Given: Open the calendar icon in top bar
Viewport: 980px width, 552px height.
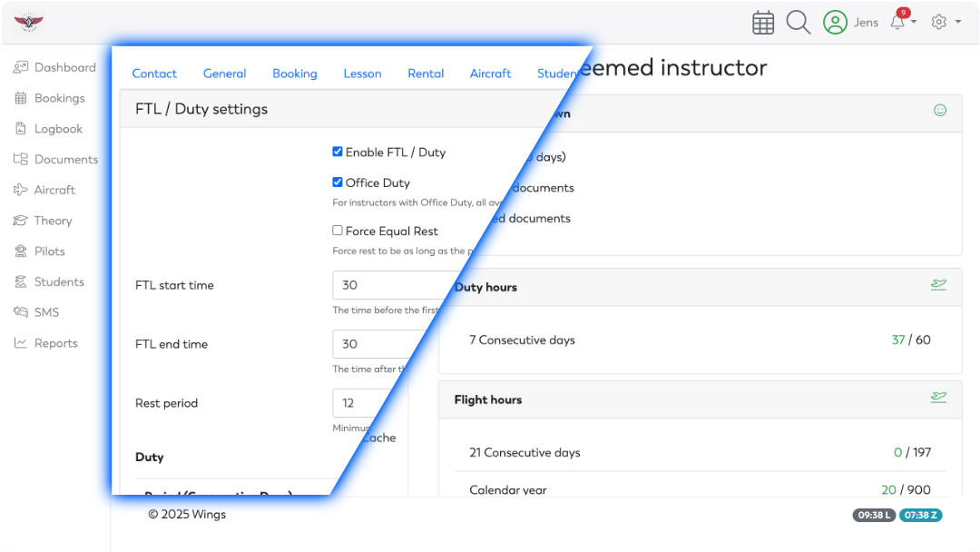Looking at the screenshot, I should pyautogui.click(x=763, y=23).
